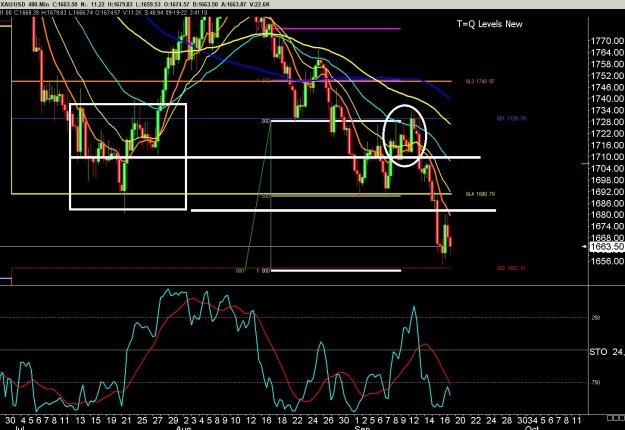625x430 pixels.
Task: Click the blue 1729.79 level label
Action: point(511,118)
